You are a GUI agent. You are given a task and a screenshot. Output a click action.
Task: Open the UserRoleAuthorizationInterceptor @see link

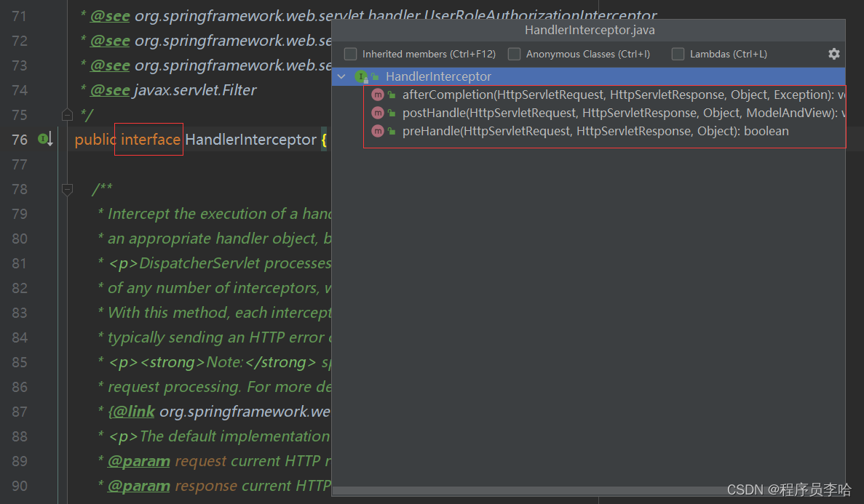pos(110,15)
